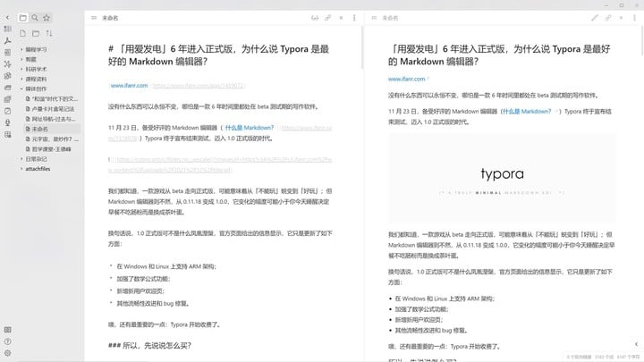Open the note starting with “和谐”时代下的文
The image size is (644, 362).
(x=52, y=99)
